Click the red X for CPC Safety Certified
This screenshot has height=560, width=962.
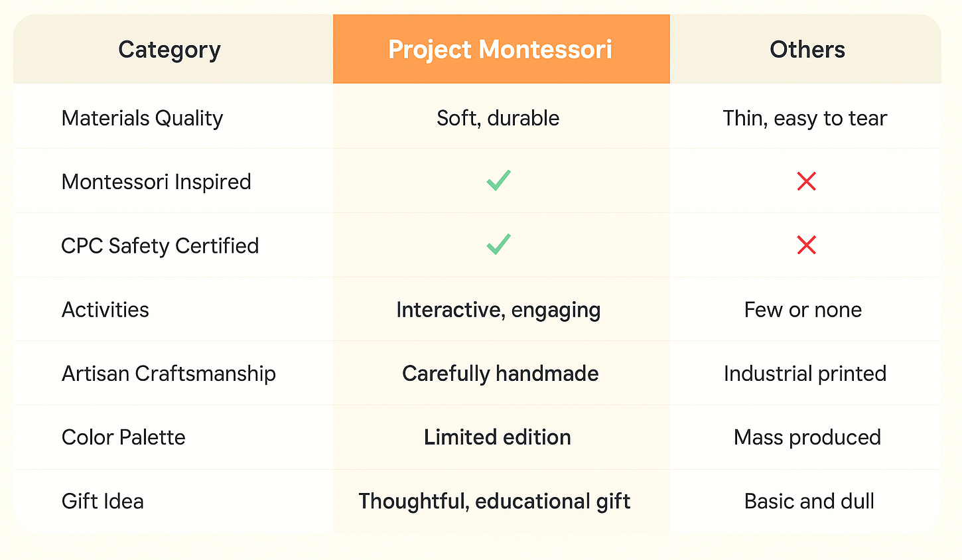click(806, 245)
